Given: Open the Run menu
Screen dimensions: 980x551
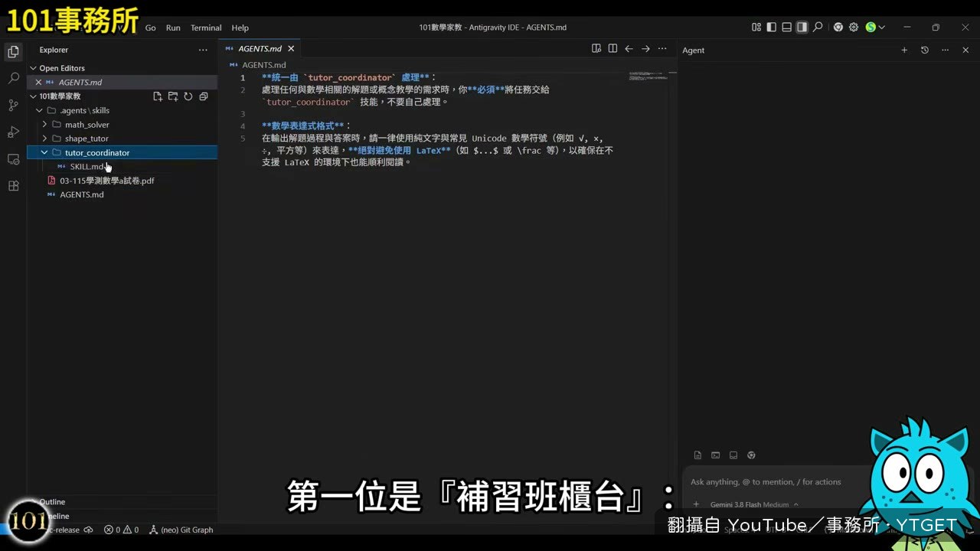Looking at the screenshot, I should pos(173,28).
